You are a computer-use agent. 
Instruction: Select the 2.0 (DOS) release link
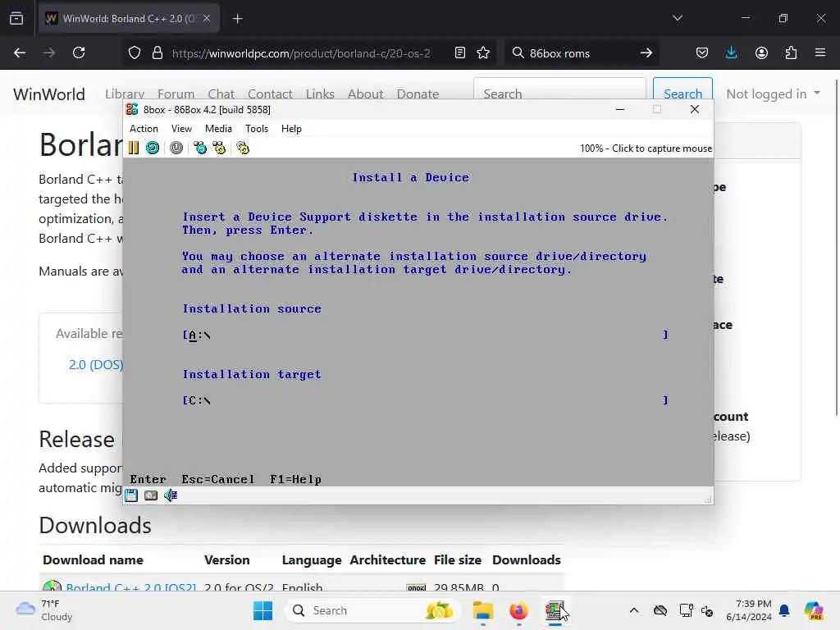point(96,365)
